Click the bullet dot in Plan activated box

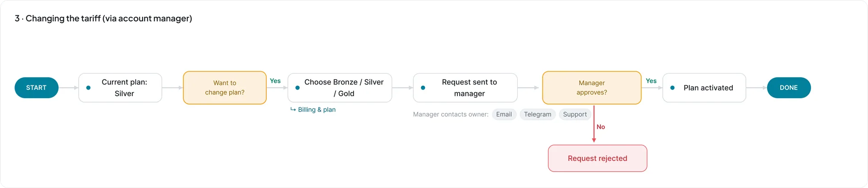[x=672, y=88]
